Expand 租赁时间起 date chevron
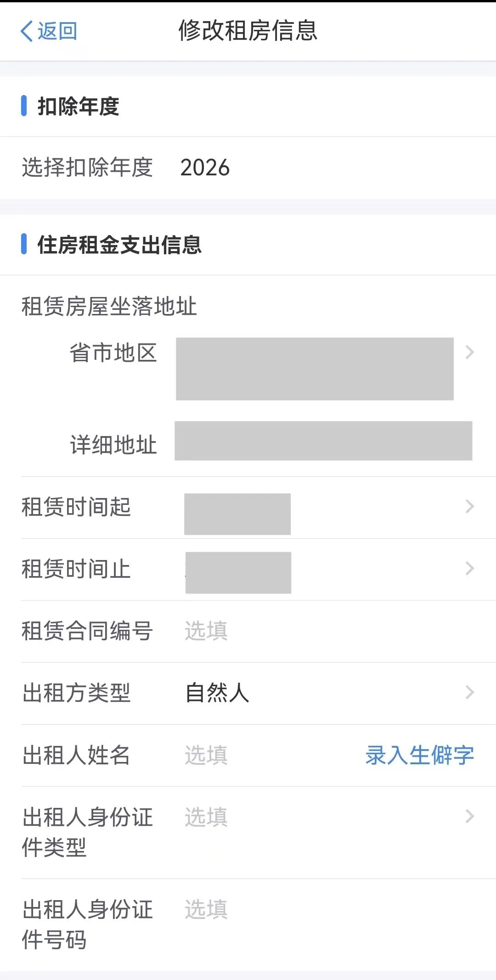The width and height of the screenshot is (496, 980). coord(469,507)
